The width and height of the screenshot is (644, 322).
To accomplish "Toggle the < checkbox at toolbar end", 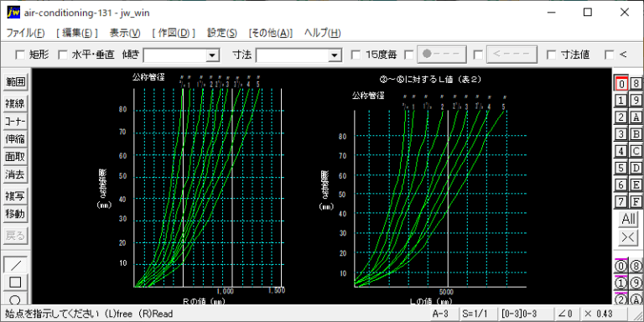I will [x=610, y=55].
